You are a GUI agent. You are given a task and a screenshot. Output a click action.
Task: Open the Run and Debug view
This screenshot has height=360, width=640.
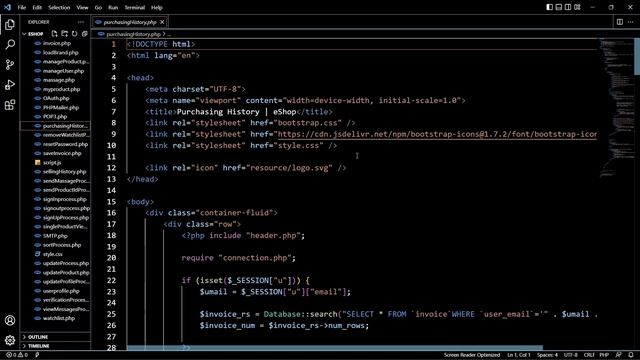(10, 84)
